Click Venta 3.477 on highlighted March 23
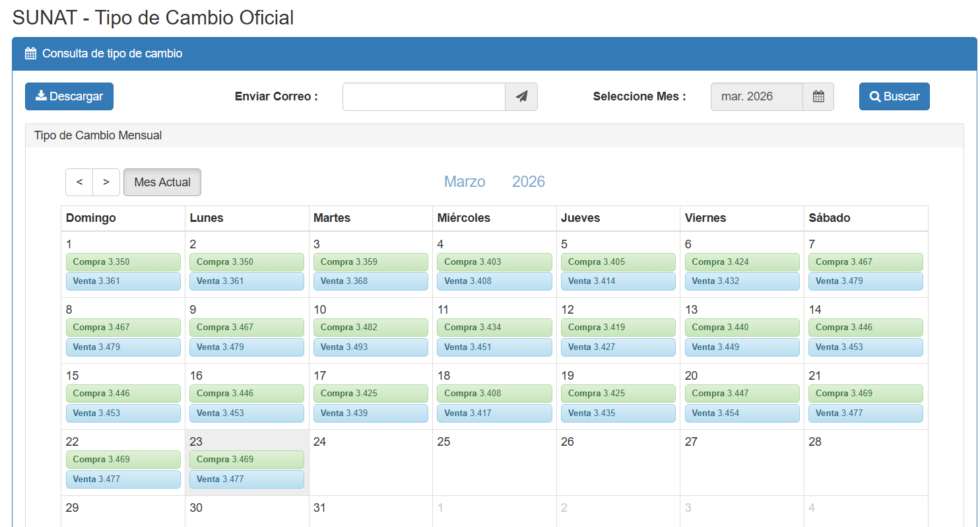 [246, 479]
